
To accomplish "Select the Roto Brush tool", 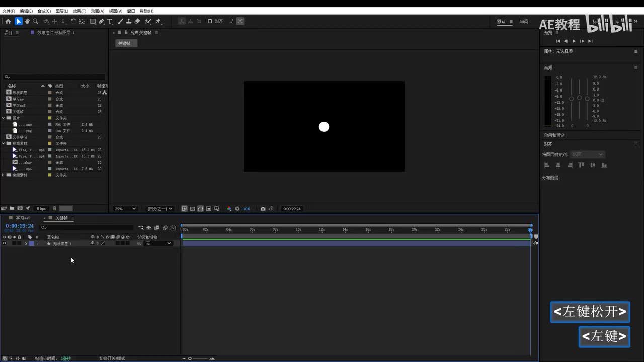I will (148, 21).
